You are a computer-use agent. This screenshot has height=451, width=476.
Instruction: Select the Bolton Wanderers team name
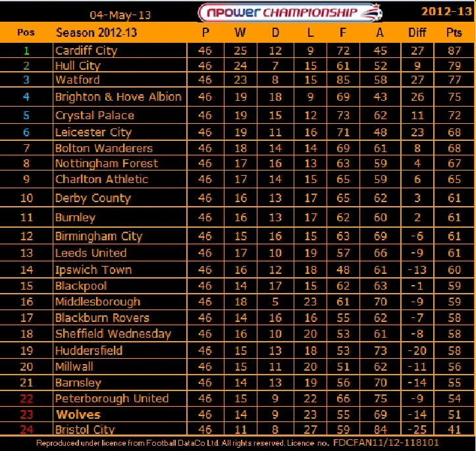(104, 148)
